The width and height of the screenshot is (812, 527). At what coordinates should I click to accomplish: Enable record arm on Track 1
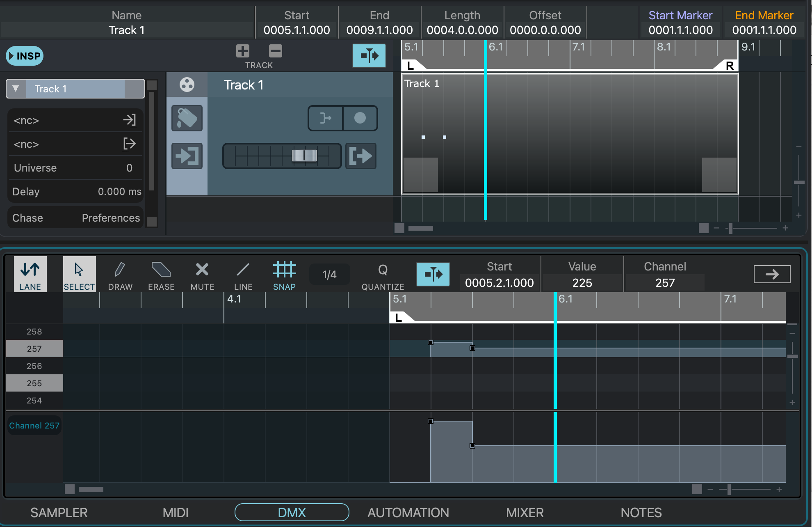point(360,118)
